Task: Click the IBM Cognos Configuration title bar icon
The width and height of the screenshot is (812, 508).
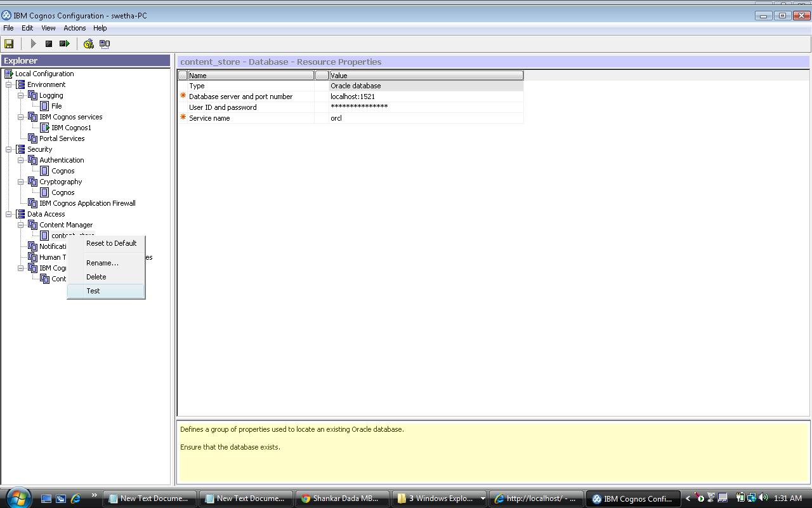Action: [x=6, y=15]
